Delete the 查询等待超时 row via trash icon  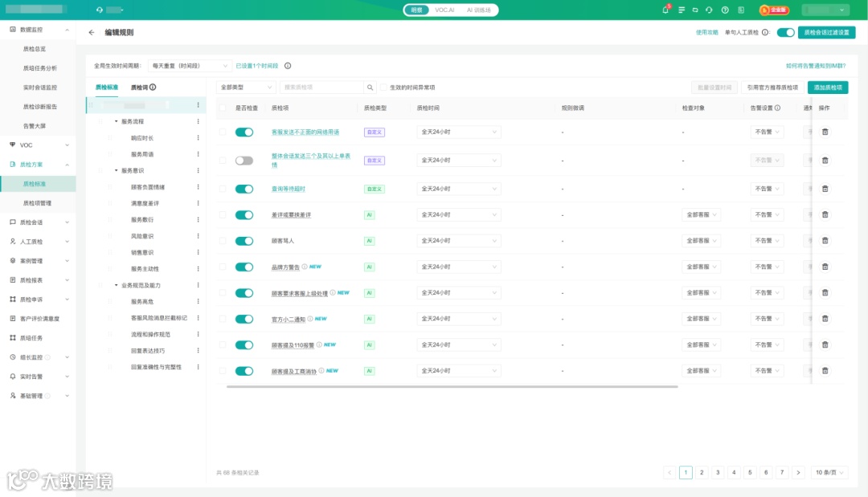click(825, 189)
